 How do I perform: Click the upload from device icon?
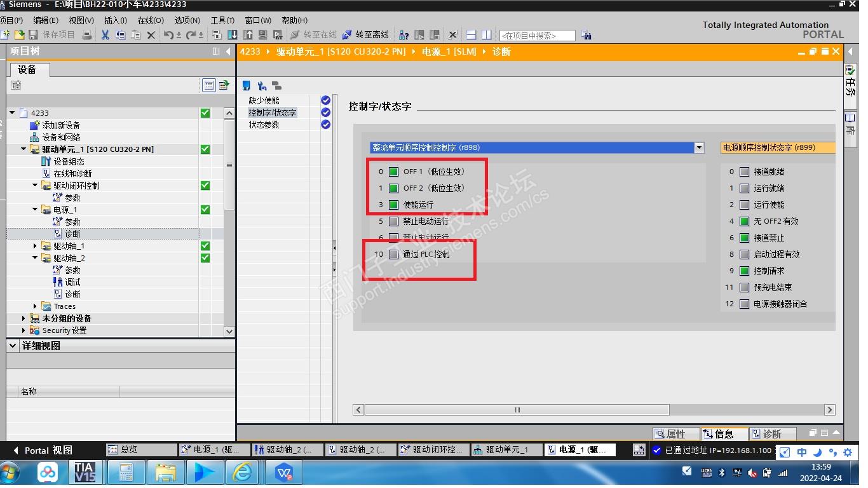(x=248, y=34)
